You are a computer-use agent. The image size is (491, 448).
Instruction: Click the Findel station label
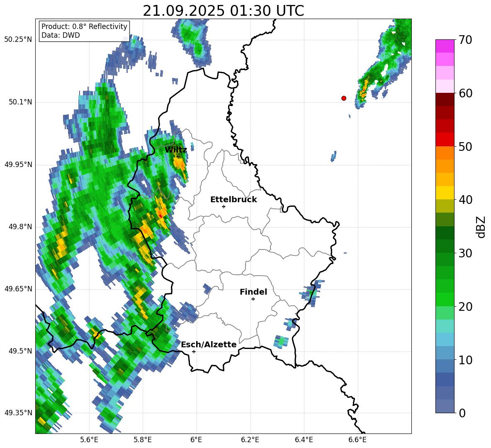click(x=253, y=292)
